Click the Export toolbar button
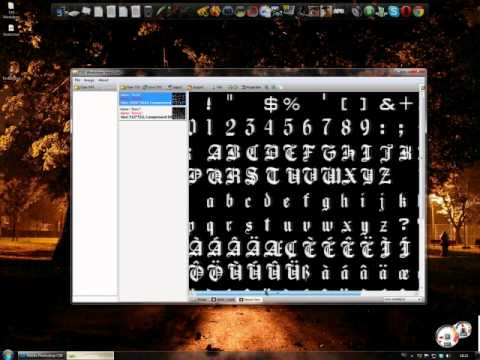Image resolution: width=480 pixels, height=360 pixels. click(195, 87)
